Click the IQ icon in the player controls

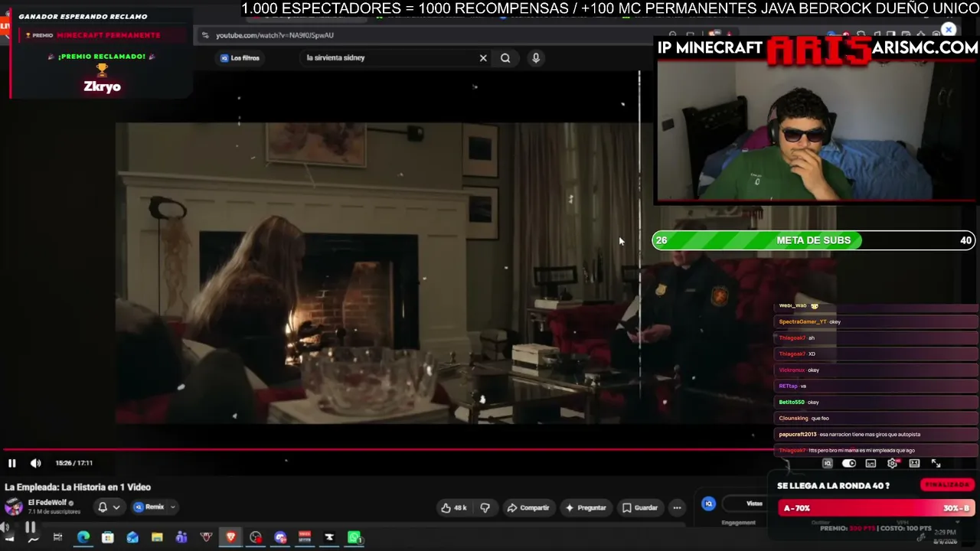click(x=828, y=463)
